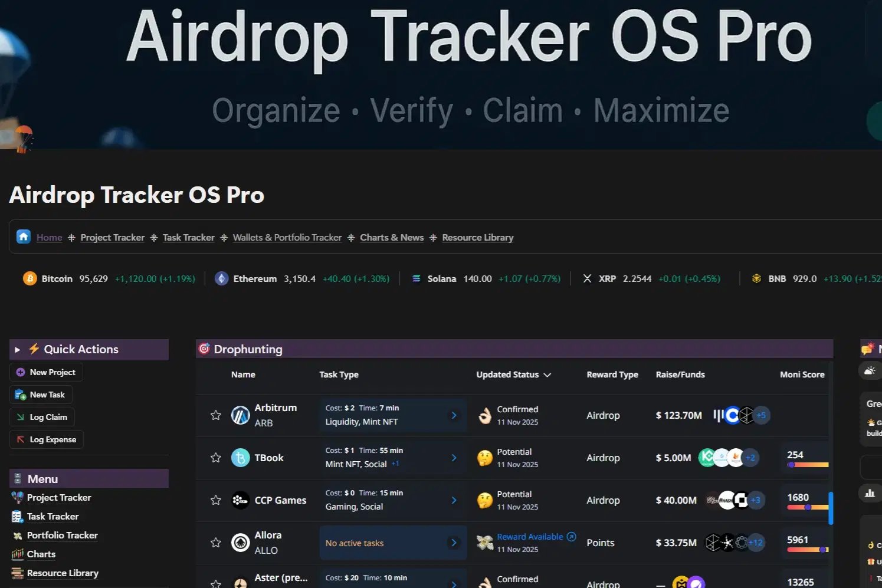Open the Home icon in the breadcrumb bar
This screenshot has height=588, width=882.
pyautogui.click(x=23, y=236)
